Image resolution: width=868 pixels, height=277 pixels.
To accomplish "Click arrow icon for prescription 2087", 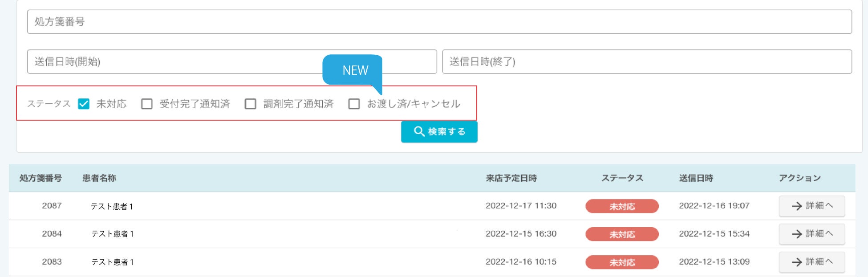I will [797, 206].
